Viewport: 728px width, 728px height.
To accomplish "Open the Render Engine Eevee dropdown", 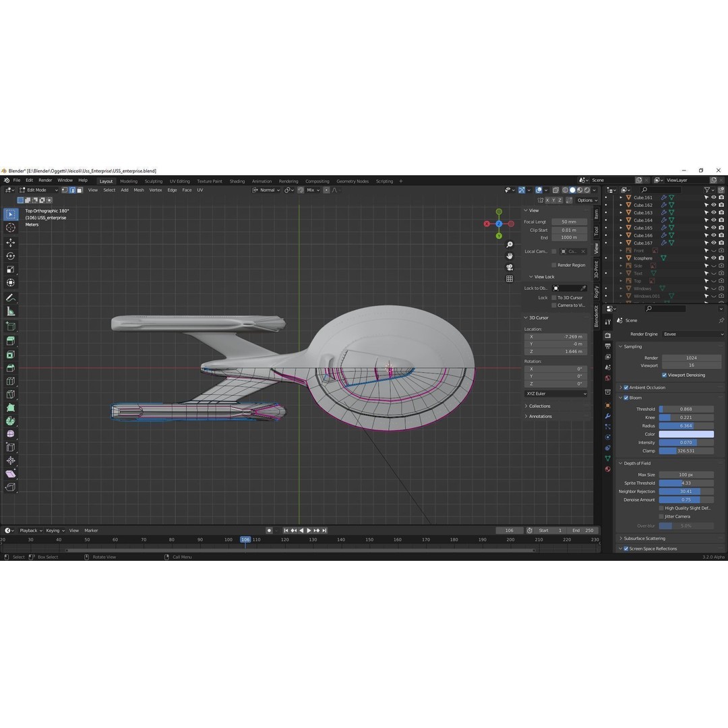I will pyautogui.click(x=693, y=334).
